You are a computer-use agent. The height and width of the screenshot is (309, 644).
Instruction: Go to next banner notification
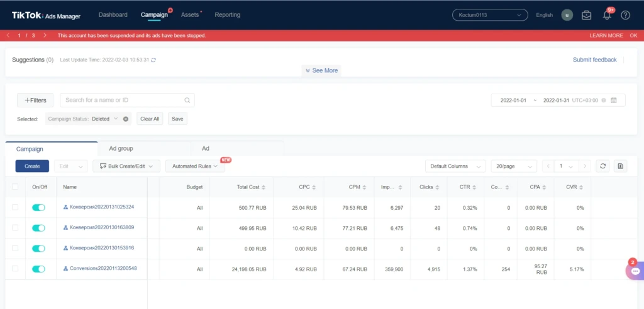[45, 36]
